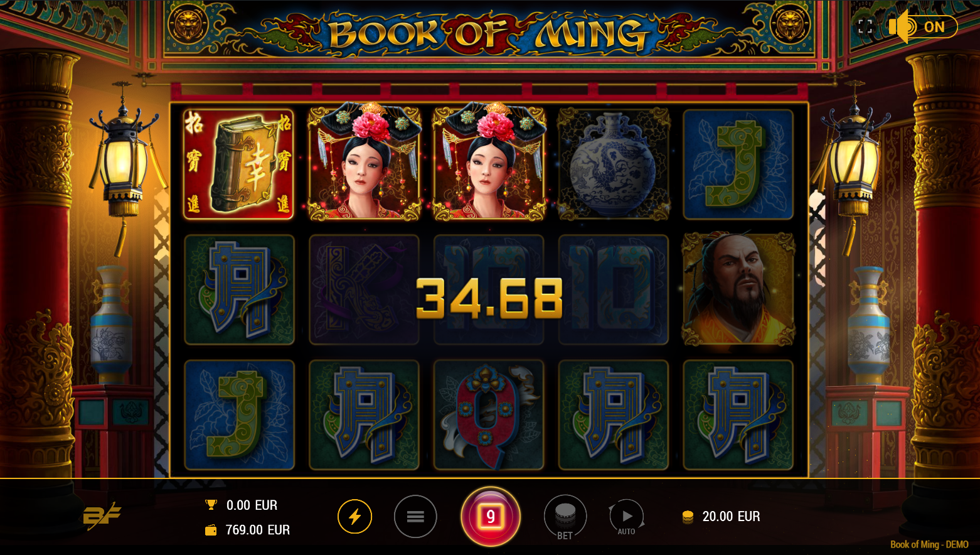Image resolution: width=980 pixels, height=555 pixels.
Task: Start autoplay with the AUTO play button
Action: tap(627, 518)
